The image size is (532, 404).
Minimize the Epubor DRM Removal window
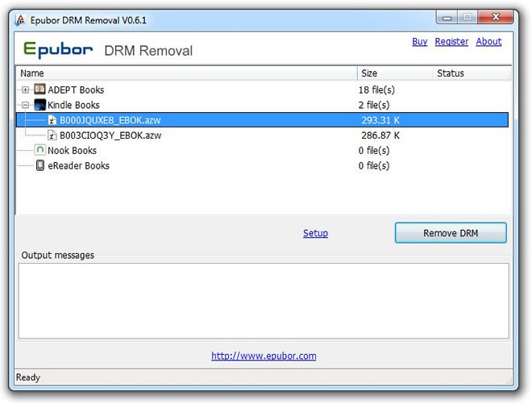[447, 17]
